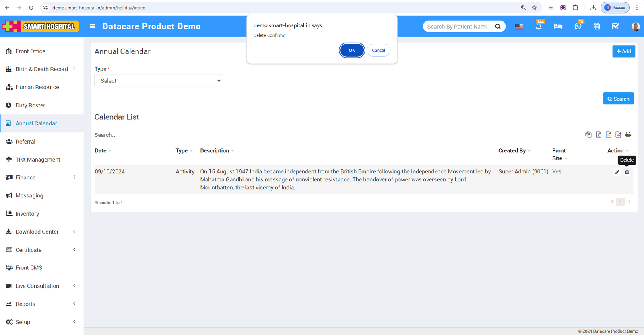Screen dimensions: 644x335
Task: Confirm deletion with OK button
Action: tap(351, 50)
